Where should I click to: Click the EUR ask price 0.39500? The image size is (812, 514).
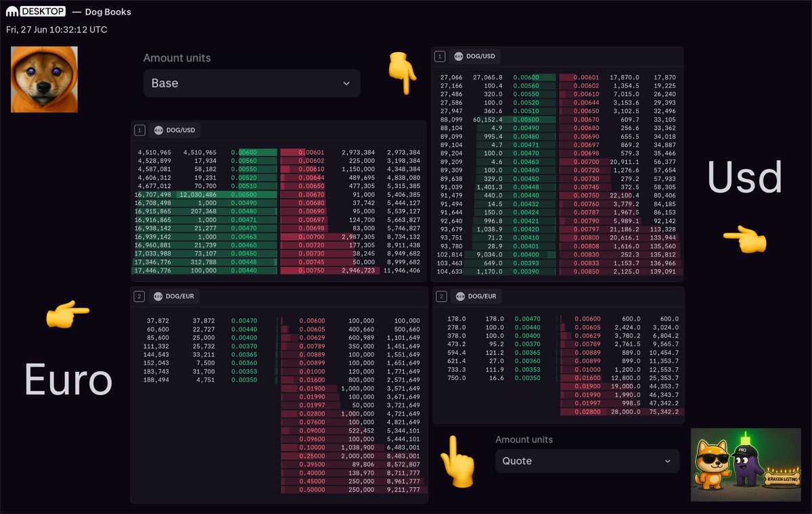tap(312, 465)
